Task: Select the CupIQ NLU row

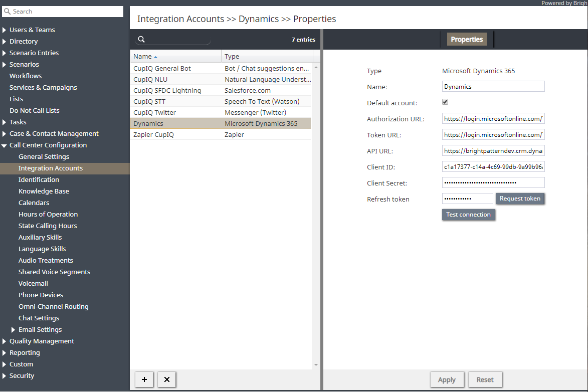Action: pyautogui.click(x=221, y=80)
